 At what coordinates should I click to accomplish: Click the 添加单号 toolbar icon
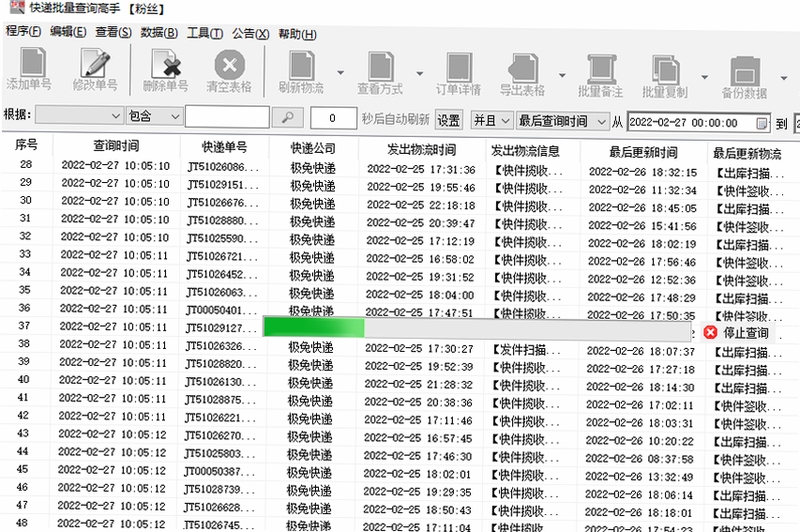(x=33, y=62)
